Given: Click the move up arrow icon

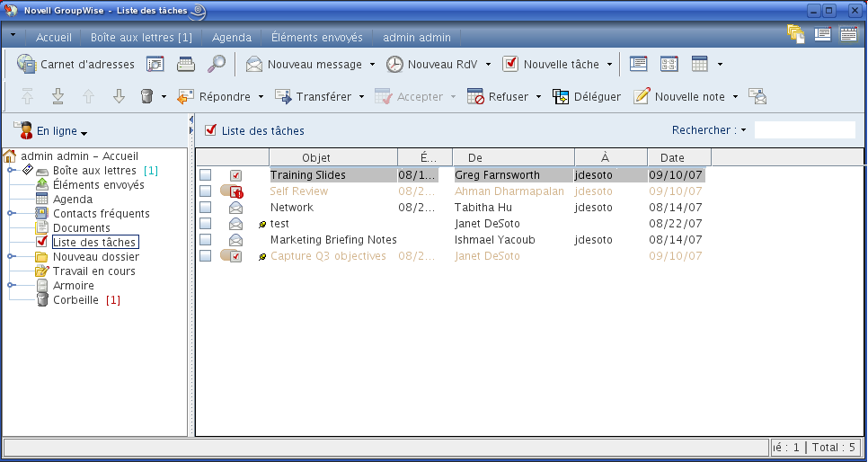Looking at the screenshot, I should click(88, 96).
